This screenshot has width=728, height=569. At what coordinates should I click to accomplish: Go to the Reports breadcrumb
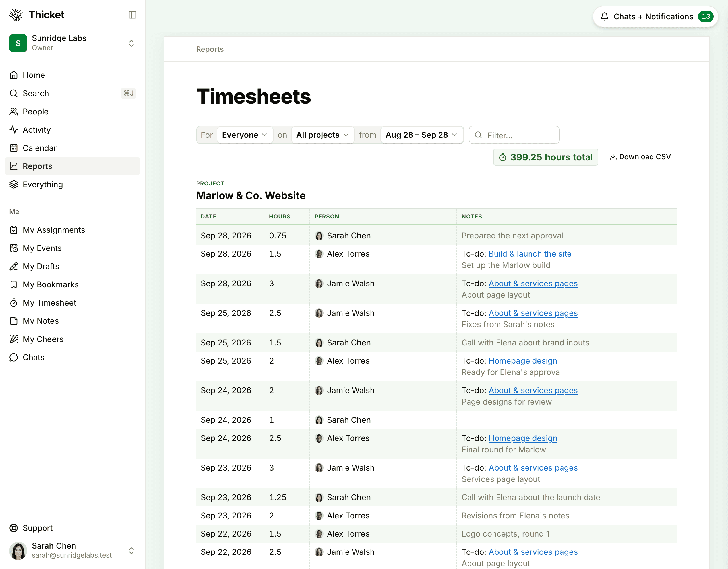210,49
